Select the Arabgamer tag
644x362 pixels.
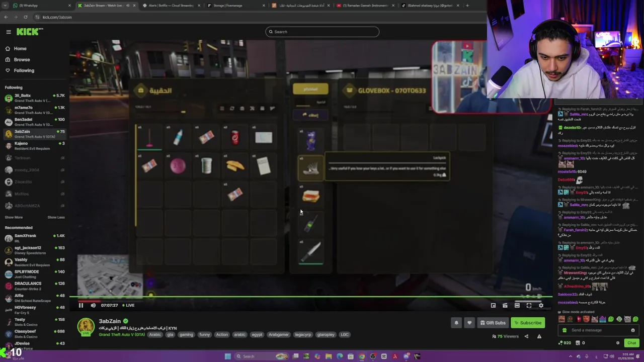[278, 334]
